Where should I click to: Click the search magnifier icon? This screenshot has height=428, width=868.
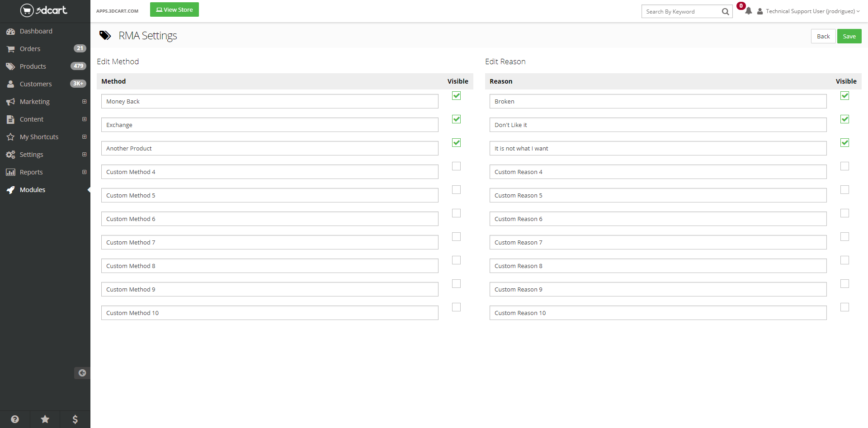(725, 12)
